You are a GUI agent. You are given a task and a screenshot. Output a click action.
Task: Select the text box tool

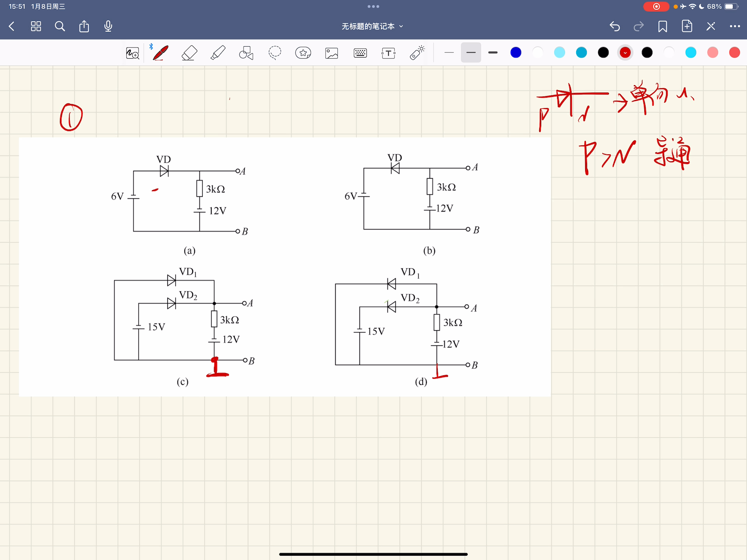click(388, 53)
